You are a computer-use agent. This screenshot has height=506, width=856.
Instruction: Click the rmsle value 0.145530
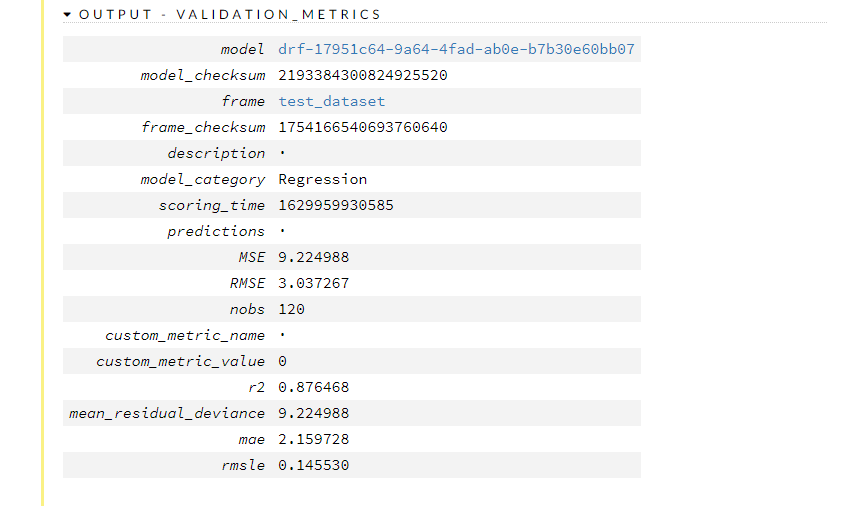pos(313,465)
